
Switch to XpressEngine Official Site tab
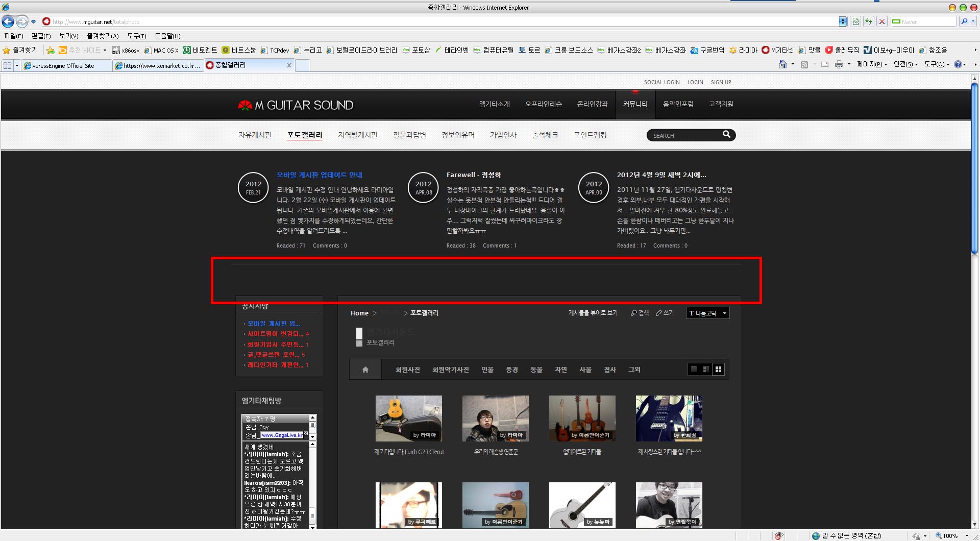coord(67,65)
